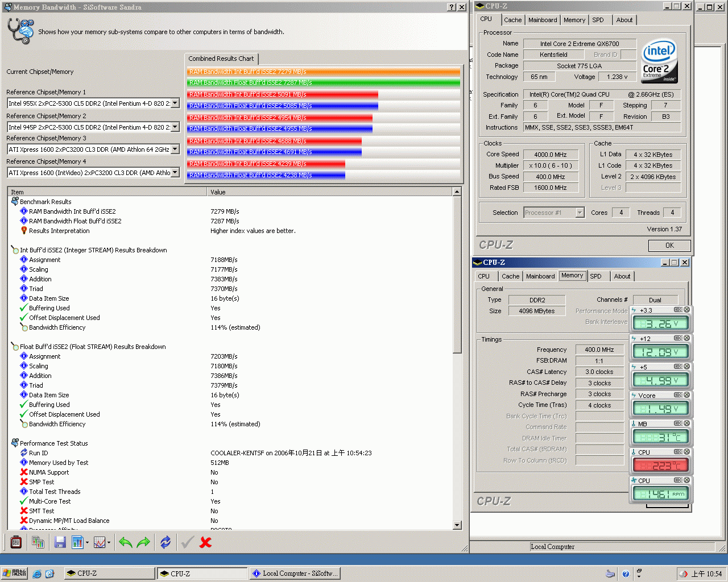
Task: Click the save floppy disk icon
Action: [x=60, y=542]
